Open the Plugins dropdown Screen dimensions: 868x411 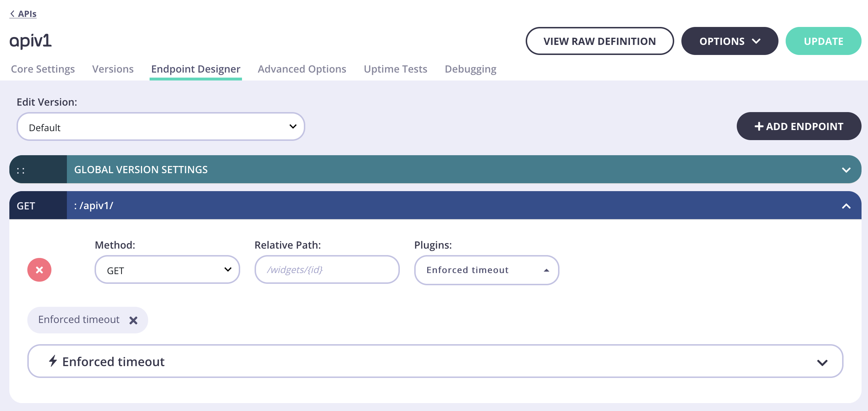pos(486,270)
